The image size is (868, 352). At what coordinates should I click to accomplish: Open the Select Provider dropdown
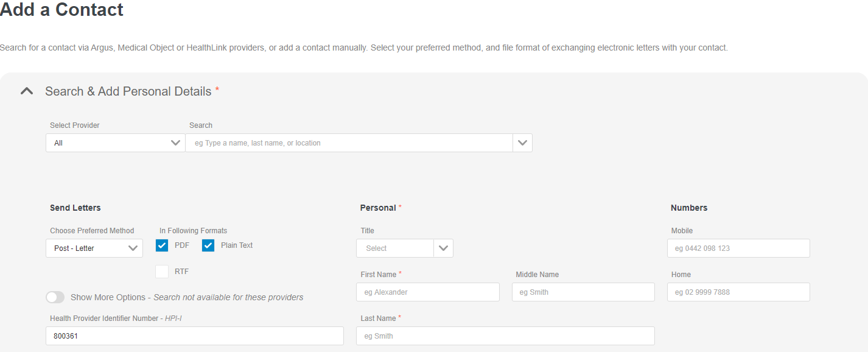(116, 143)
